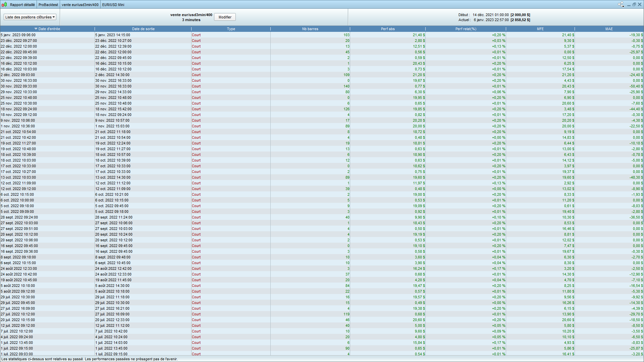
Task: Click the candlestick chart icon in title bar
Action: point(4,5)
